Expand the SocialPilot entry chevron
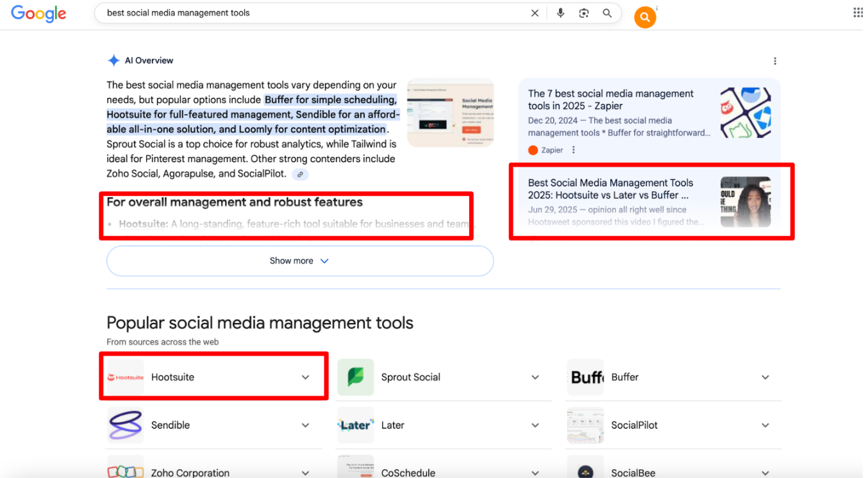This screenshot has width=868, height=478. click(x=765, y=425)
